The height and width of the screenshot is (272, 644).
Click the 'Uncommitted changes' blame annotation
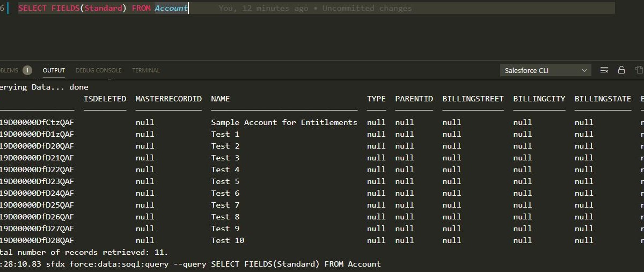367,8
